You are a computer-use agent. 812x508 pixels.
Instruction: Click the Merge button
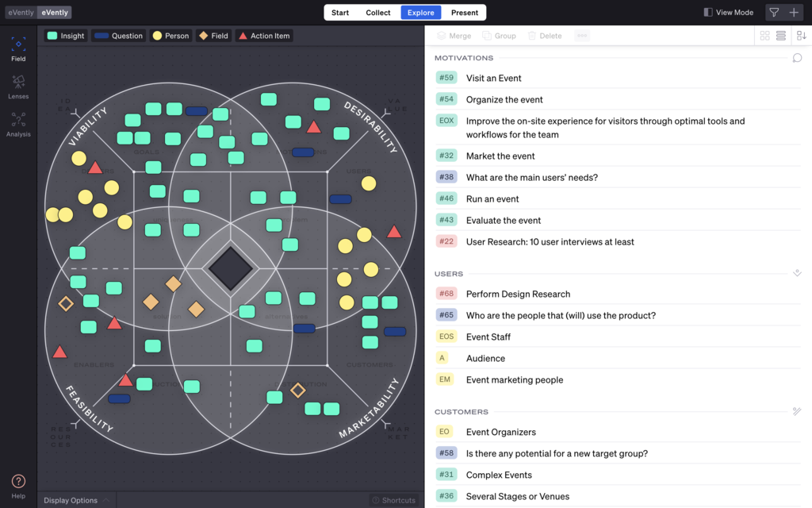pos(454,36)
